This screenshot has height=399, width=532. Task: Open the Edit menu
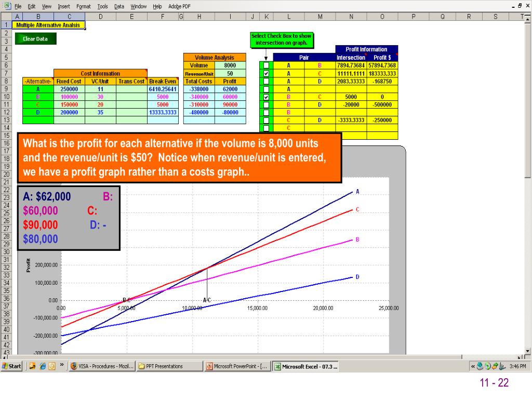click(x=32, y=6)
